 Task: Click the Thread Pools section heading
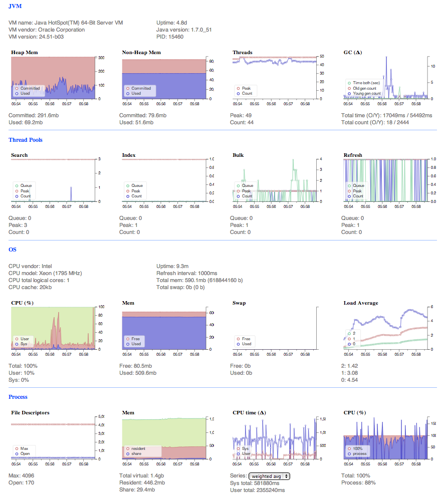[26, 140]
